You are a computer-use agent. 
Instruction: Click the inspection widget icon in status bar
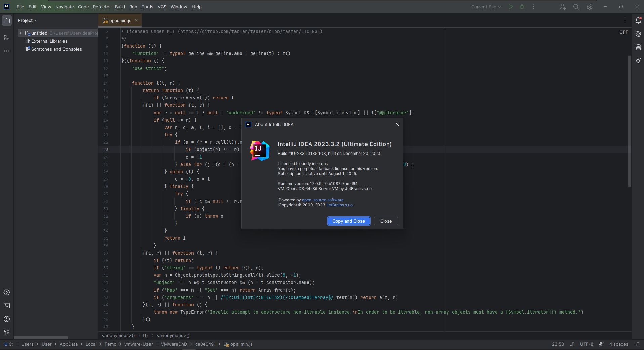(x=601, y=344)
